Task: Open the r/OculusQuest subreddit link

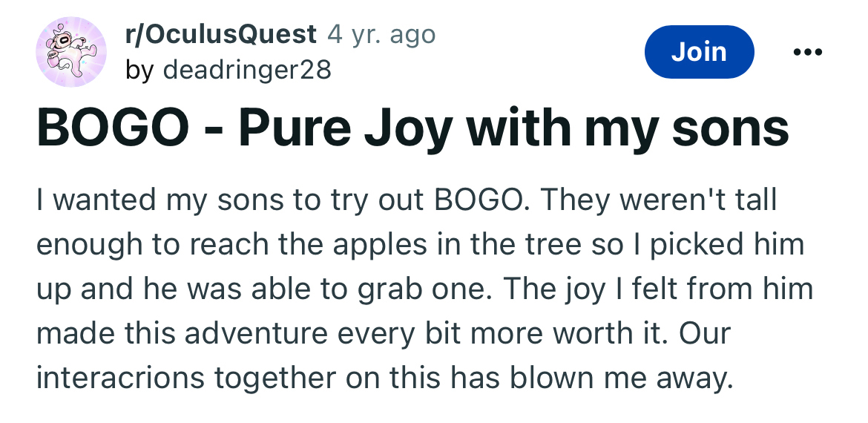Action: [222, 34]
